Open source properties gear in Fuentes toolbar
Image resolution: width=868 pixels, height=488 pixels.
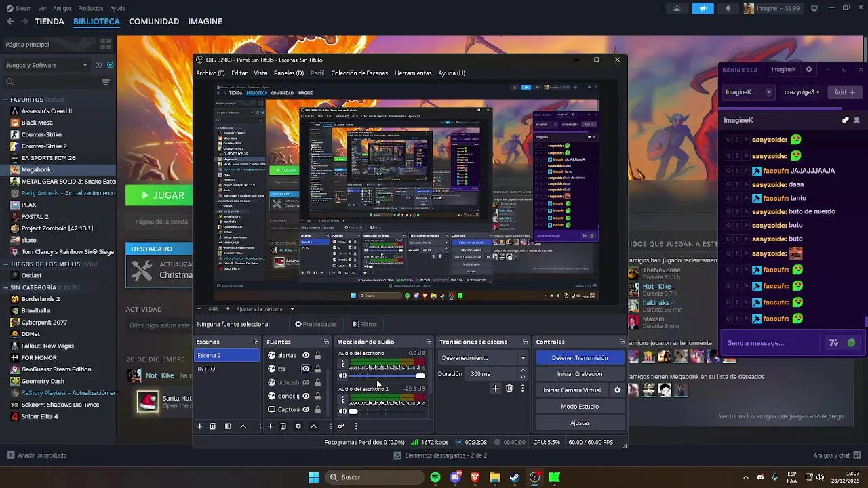298,426
